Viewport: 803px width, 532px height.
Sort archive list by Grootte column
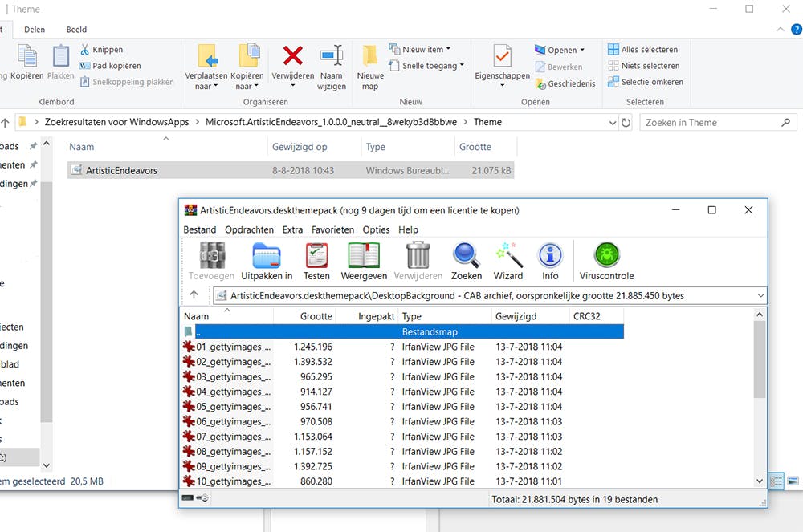coord(316,316)
